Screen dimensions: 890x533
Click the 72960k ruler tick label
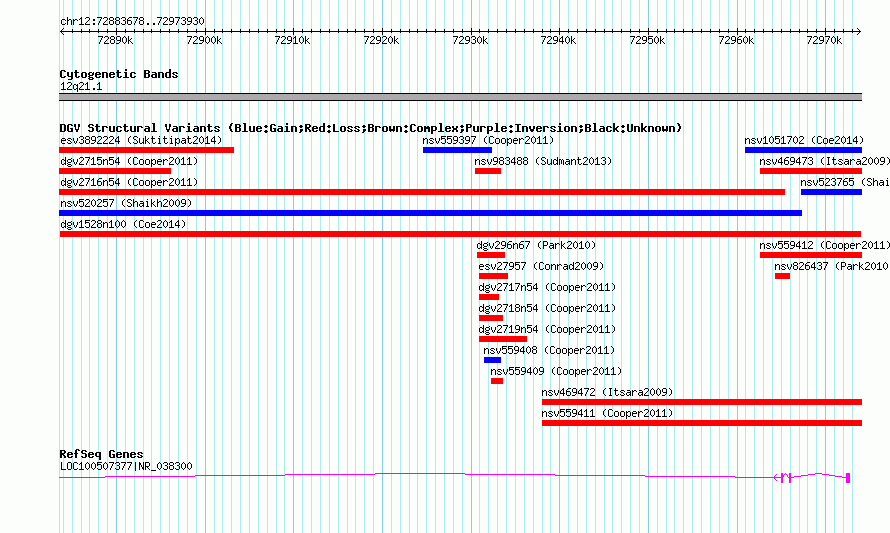pos(736,40)
